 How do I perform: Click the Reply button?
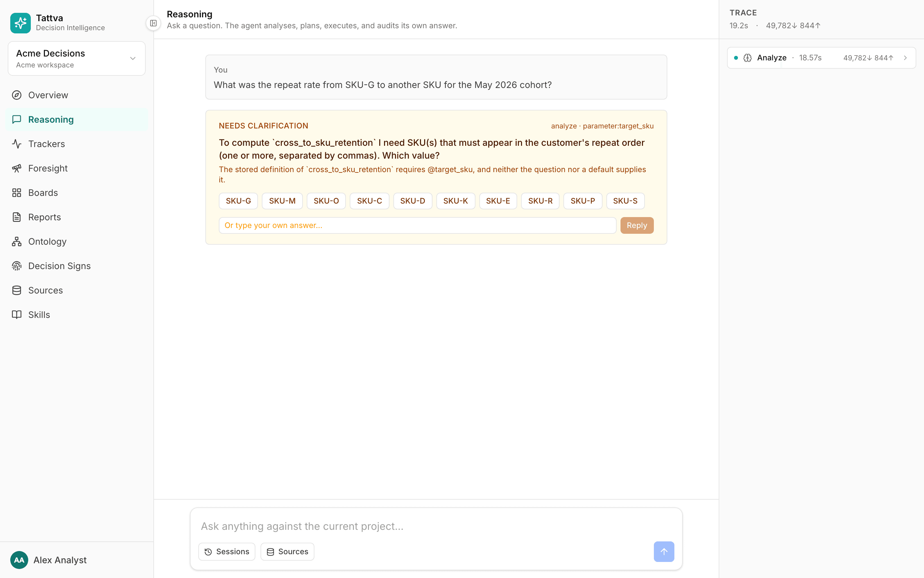pos(637,225)
